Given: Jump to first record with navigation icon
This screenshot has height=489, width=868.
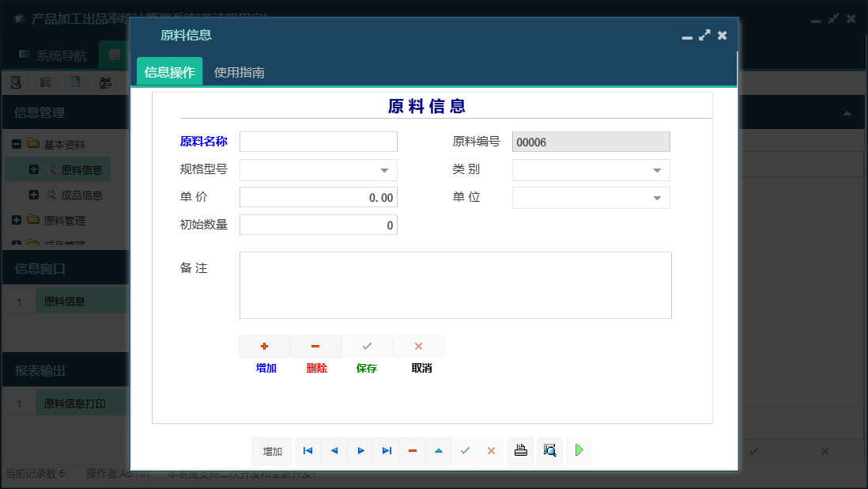Looking at the screenshot, I should (x=308, y=450).
